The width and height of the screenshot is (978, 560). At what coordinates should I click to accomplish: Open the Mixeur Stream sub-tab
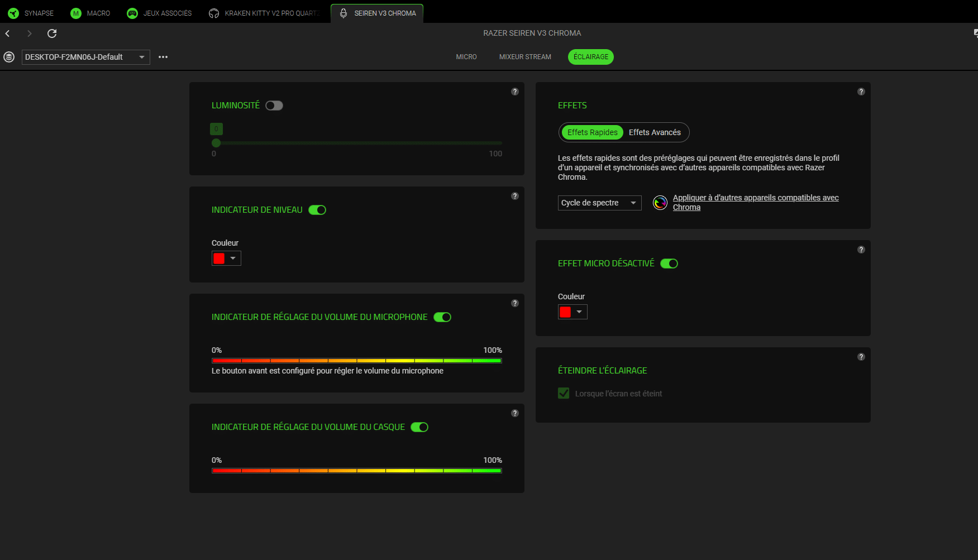click(525, 57)
